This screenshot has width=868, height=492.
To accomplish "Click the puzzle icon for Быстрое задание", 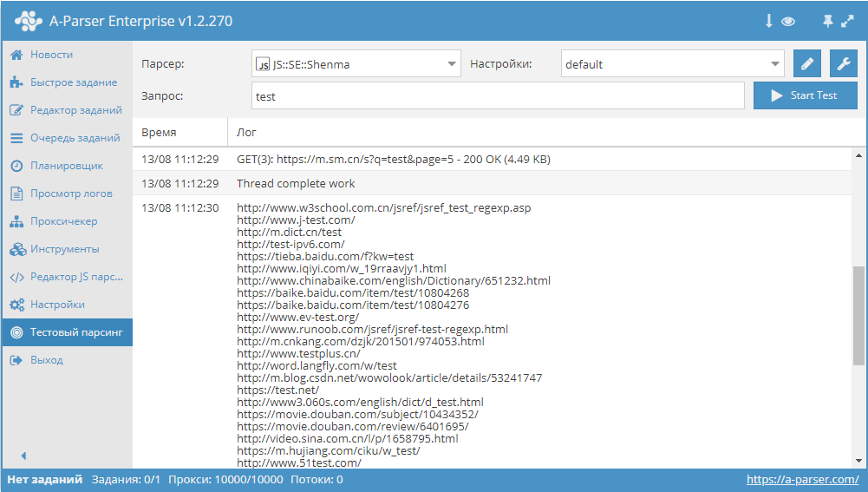I will (x=16, y=82).
